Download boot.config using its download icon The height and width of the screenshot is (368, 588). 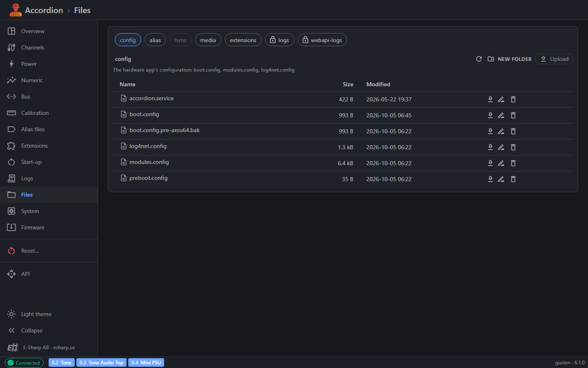(490, 115)
